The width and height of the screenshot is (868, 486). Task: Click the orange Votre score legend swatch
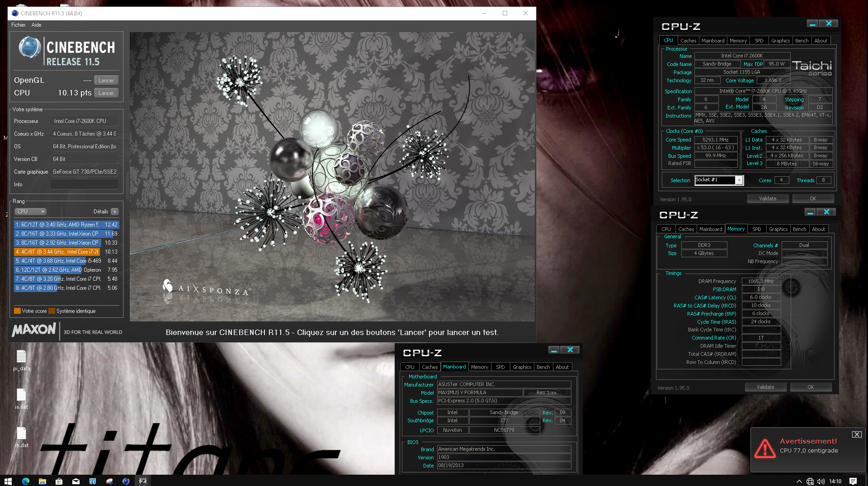coord(17,311)
